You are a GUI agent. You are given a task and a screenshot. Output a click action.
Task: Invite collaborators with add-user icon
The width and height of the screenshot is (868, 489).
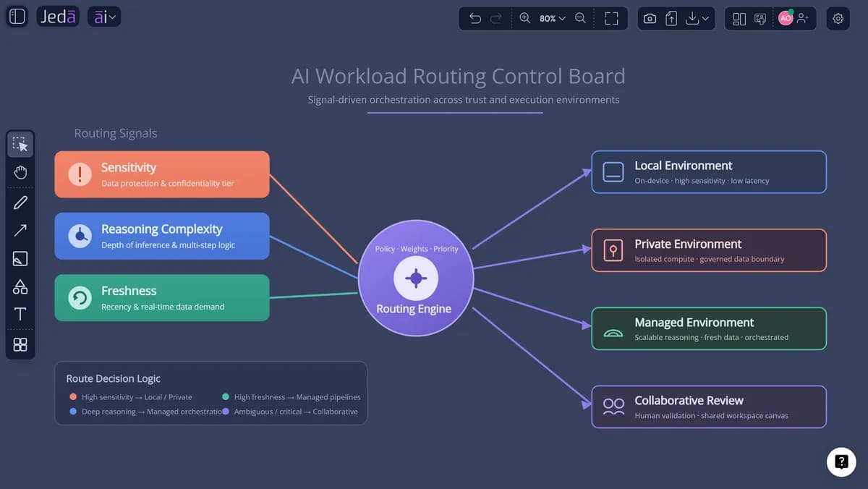coord(803,19)
